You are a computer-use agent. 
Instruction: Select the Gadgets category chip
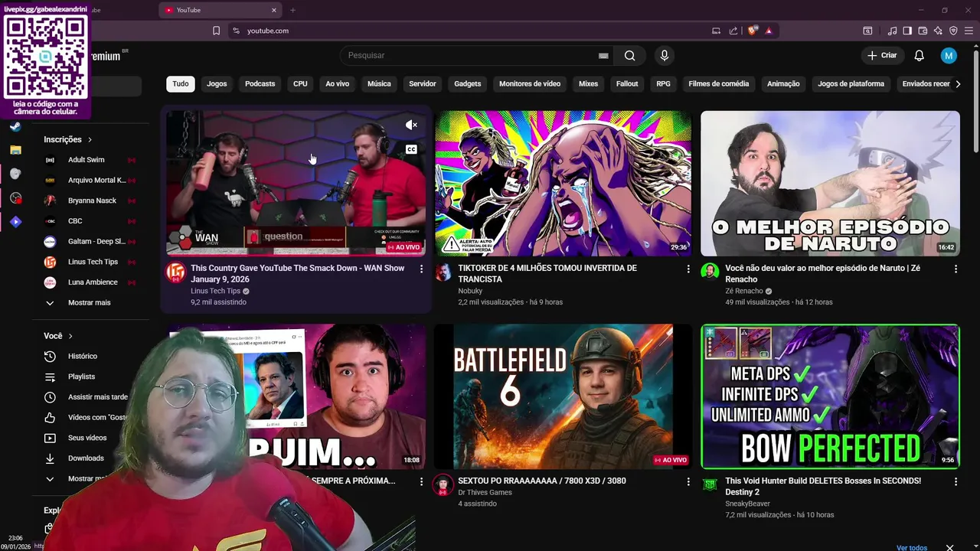pyautogui.click(x=468, y=83)
